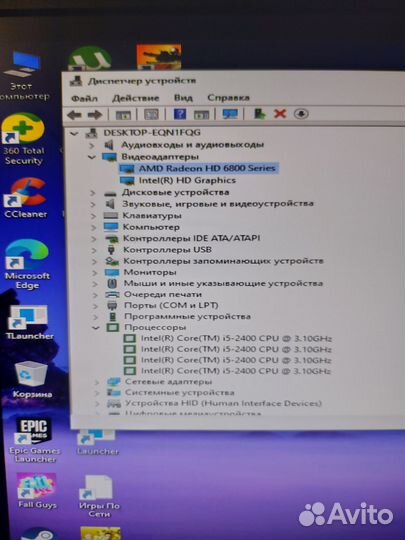Viewport: 405px width, 540px height.
Task: Click the circled down-arrow disable device icon
Action: click(x=301, y=113)
